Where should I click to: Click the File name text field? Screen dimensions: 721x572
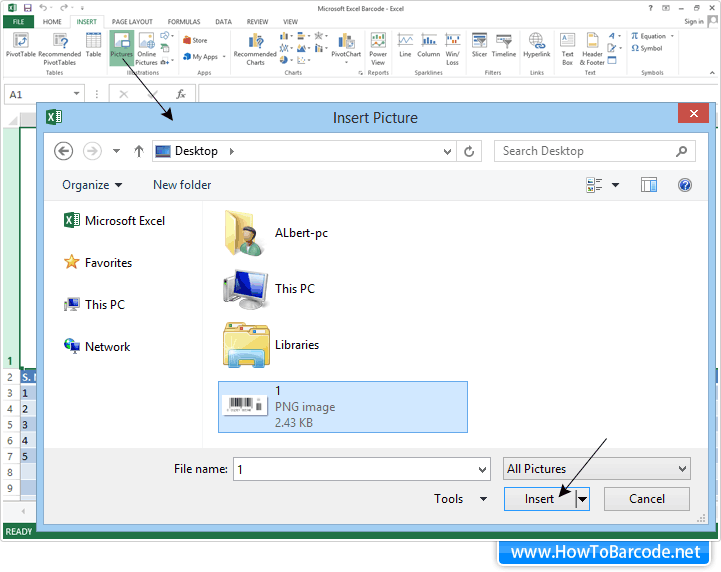361,469
